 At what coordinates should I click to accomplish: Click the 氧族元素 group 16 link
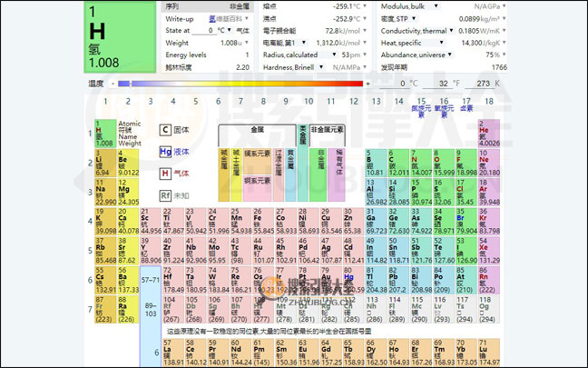[x=444, y=111]
